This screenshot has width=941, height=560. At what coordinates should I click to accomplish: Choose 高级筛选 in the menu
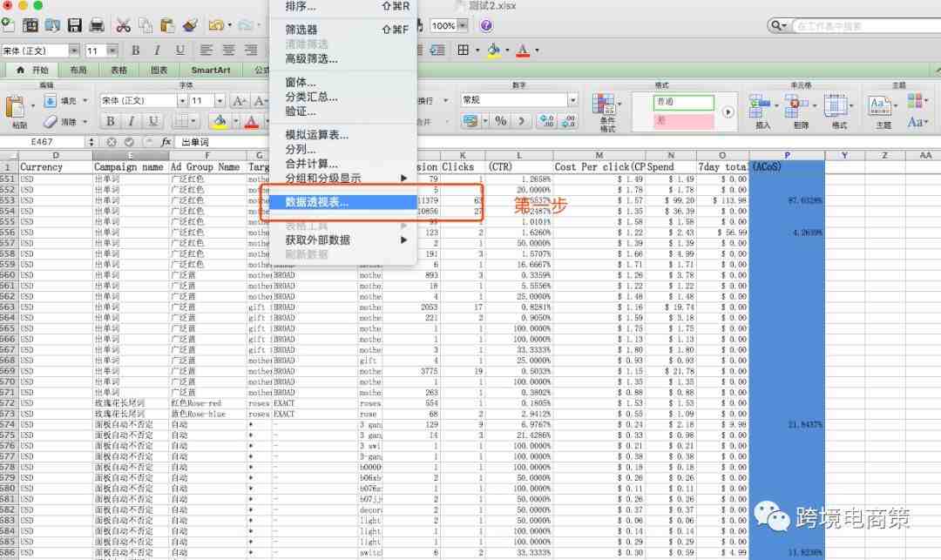(343, 58)
